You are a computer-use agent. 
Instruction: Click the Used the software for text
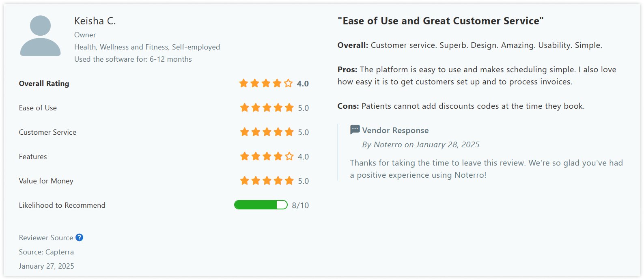[133, 59]
